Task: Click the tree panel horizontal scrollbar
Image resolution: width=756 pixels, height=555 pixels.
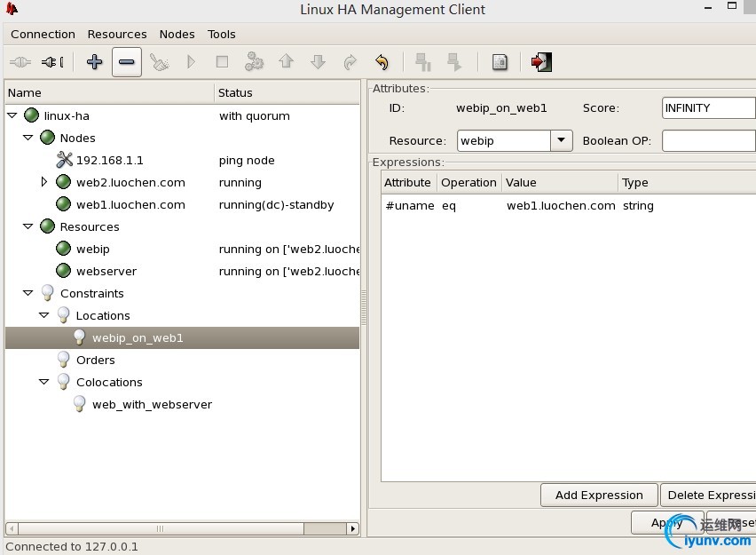Action: [182, 528]
